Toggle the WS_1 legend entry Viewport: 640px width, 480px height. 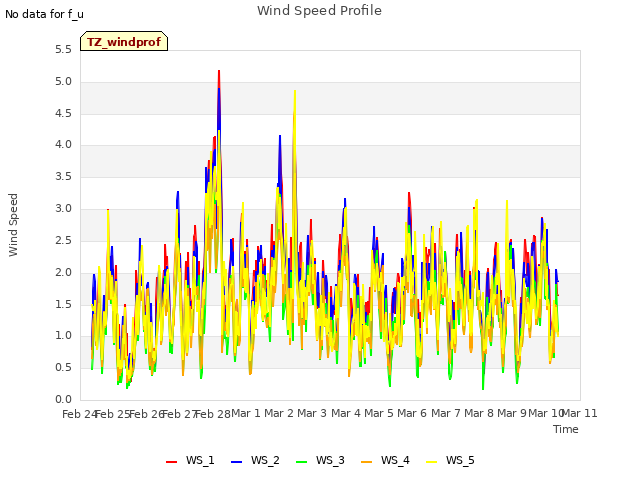click(190, 460)
